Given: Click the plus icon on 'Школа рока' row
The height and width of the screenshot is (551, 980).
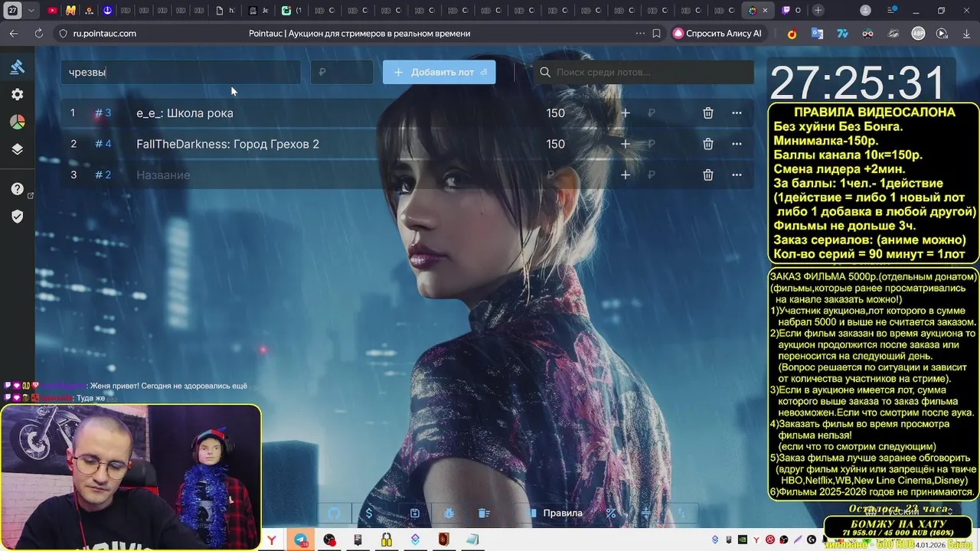Looking at the screenshot, I should pyautogui.click(x=626, y=113).
